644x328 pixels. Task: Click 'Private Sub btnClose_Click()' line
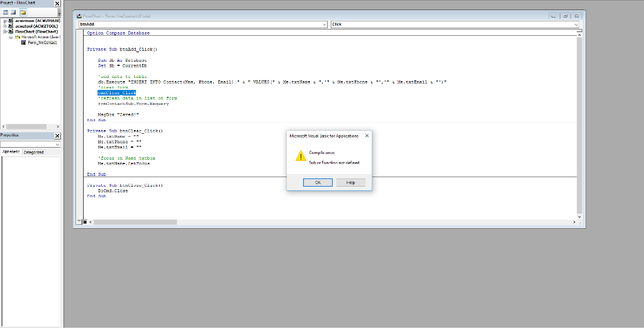[125, 185]
